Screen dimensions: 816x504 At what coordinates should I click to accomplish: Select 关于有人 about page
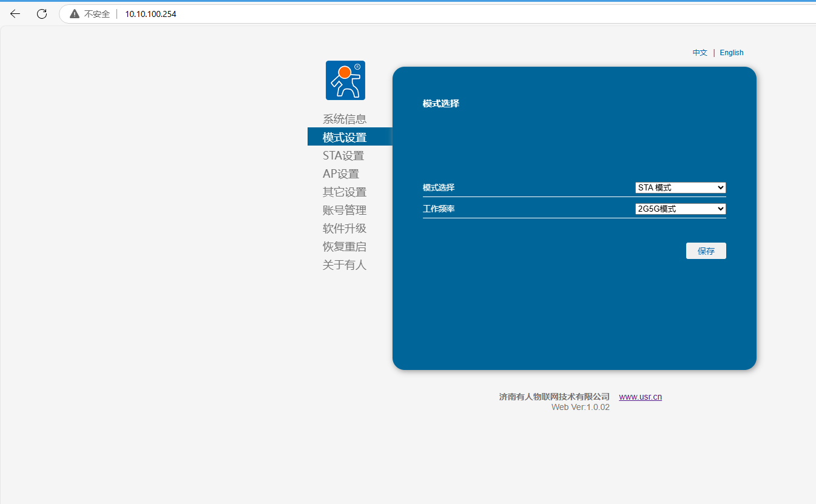(345, 265)
